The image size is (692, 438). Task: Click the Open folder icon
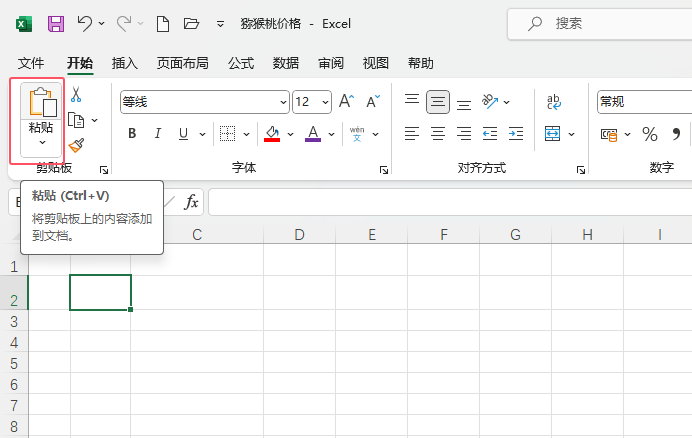pyautogui.click(x=191, y=23)
